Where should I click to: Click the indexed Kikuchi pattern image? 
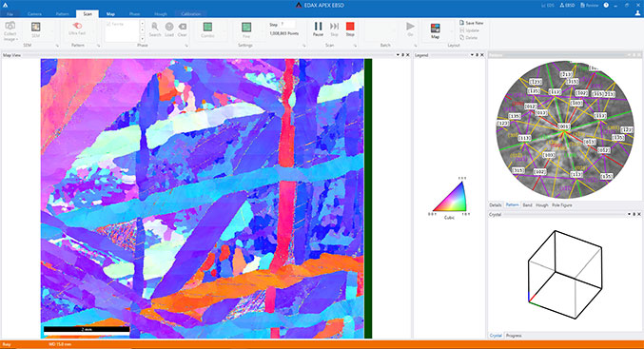[x=565, y=129]
